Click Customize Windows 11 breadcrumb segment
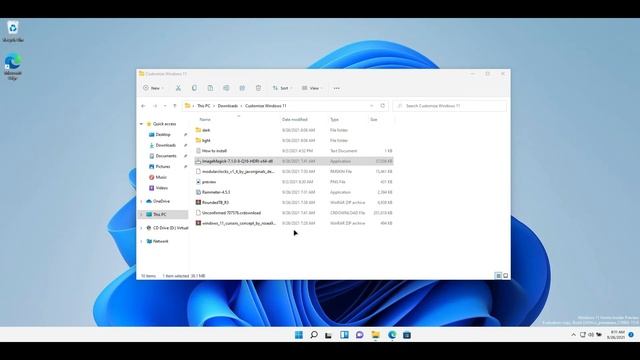 tap(266, 106)
